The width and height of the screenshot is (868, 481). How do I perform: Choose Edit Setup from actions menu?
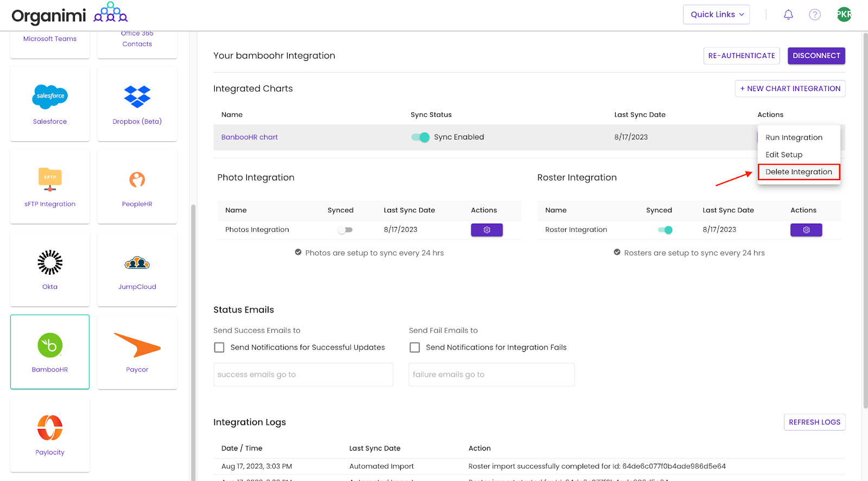[784, 155]
